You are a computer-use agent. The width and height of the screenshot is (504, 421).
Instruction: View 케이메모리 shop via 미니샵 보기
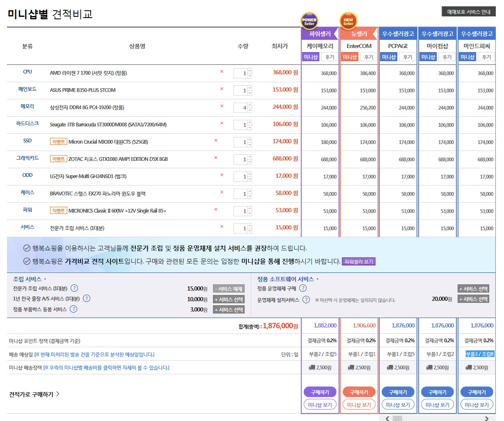[x=320, y=405]
